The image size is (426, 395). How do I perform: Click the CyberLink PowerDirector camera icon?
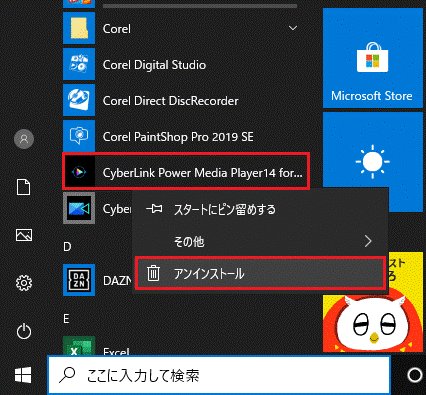click(x=79, y=208)
